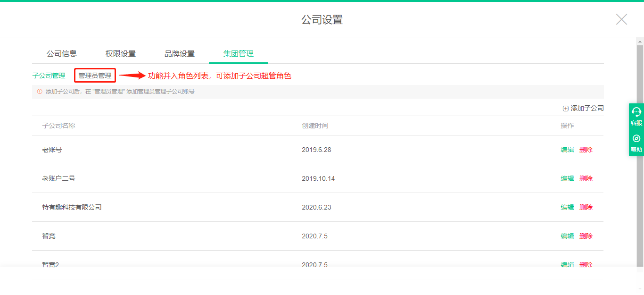Click the 创建时间 column header
This screenshot has height=295, width=644.
(x=315, y=126)
